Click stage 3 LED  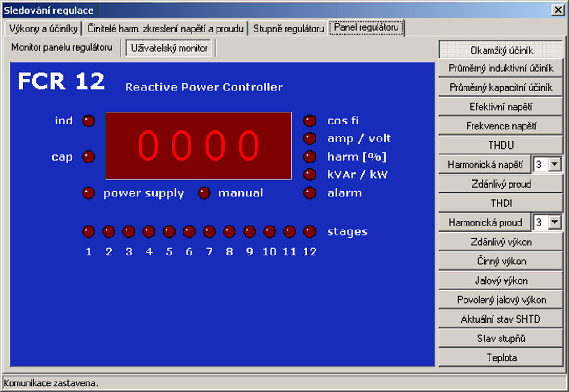tap(129, 231)
